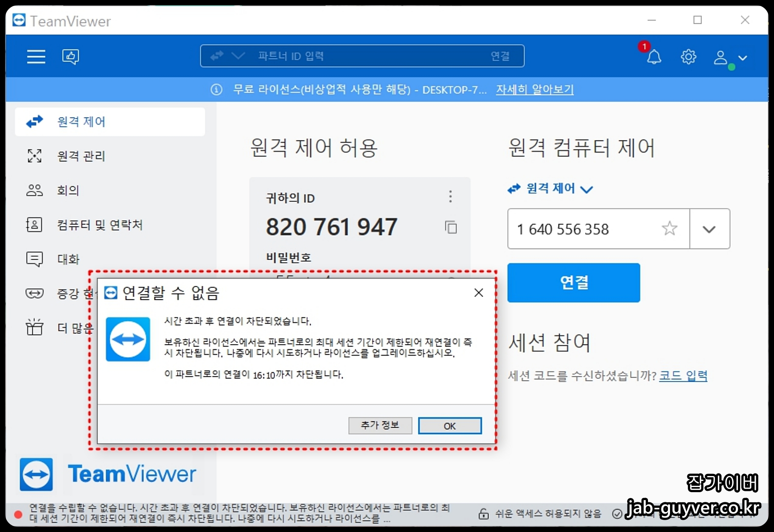This screenshot has width=774, height=532.
Task: Click the feedback thumbs-up icon
Action: (x=70, y=56)
